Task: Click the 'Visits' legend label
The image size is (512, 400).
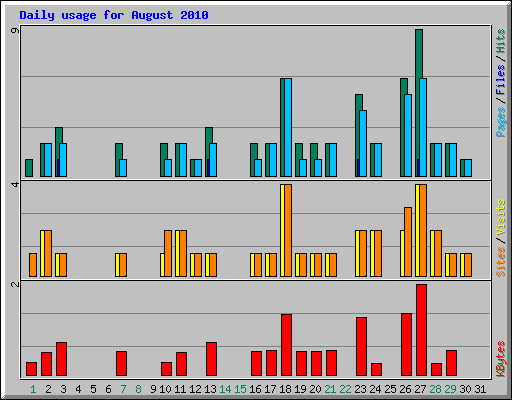Action: pyautogui.click(x=500, y=218)
